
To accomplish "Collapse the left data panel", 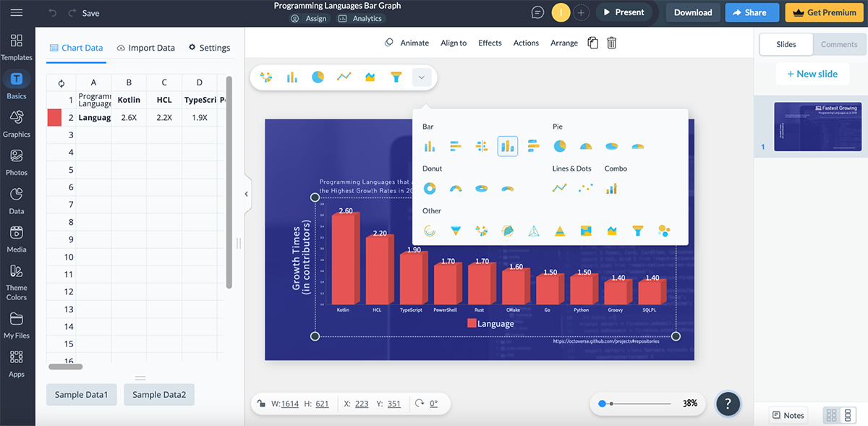I will tap(246, 194).
